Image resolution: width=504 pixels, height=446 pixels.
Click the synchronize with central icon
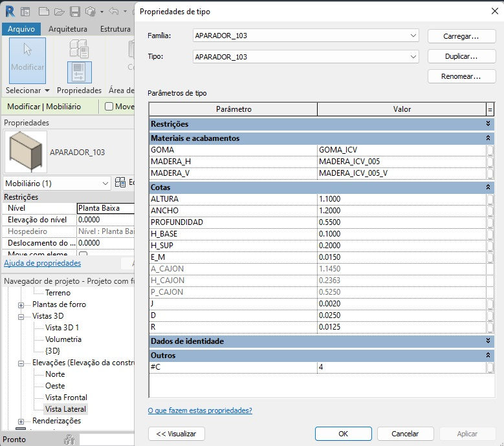[91, 12]
